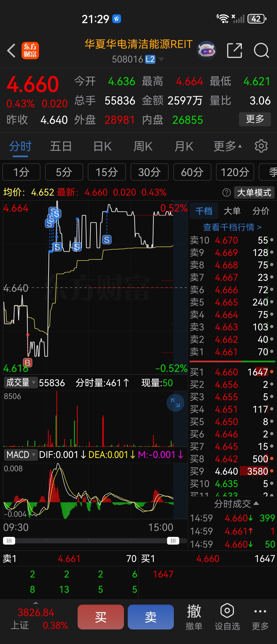Image resolution: width=277 pixels, height=644 pixels.
Task: Collapse the 分时成交 panel arrow
Action: [256, 503]
